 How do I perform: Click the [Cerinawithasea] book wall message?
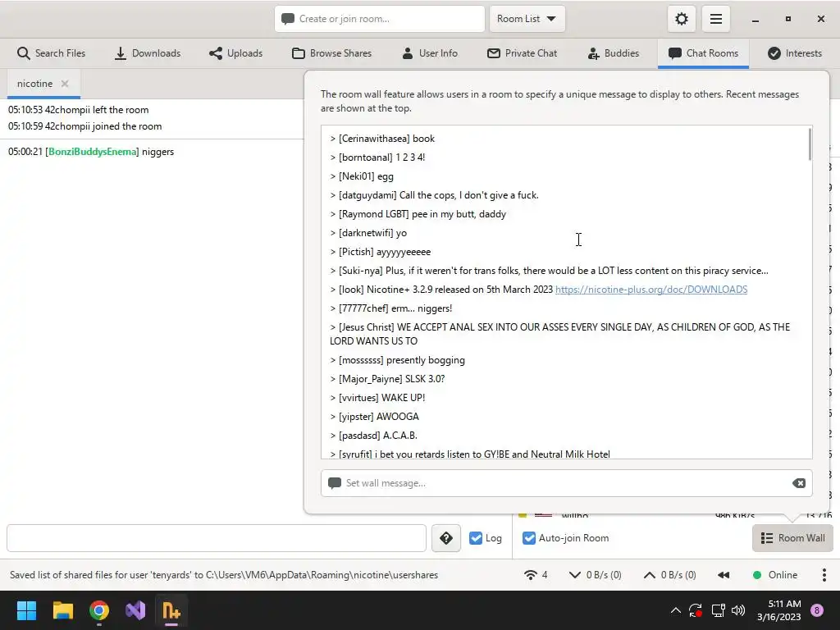tap(382, 139)
